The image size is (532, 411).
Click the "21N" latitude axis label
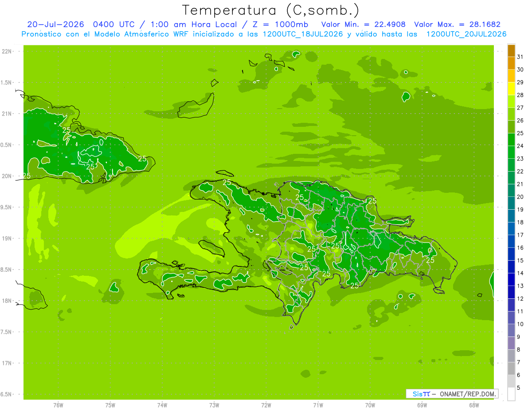pos(7,114)
